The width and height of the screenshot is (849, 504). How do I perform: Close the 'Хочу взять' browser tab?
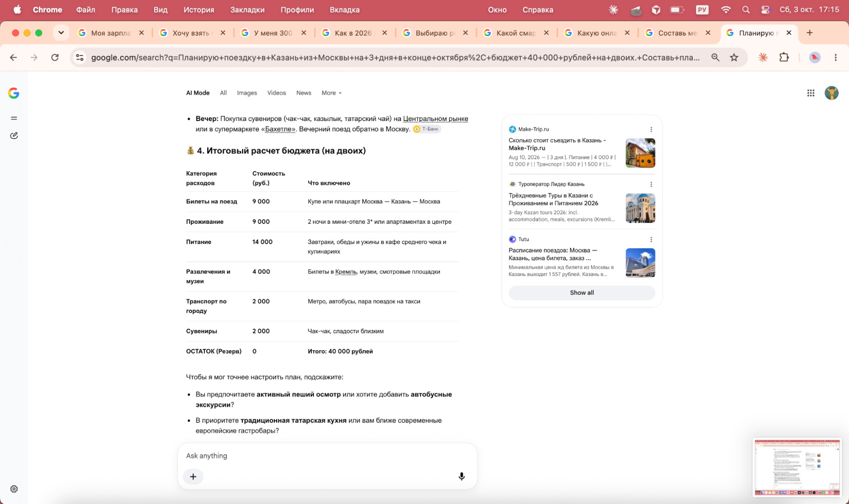click(223, 33)
